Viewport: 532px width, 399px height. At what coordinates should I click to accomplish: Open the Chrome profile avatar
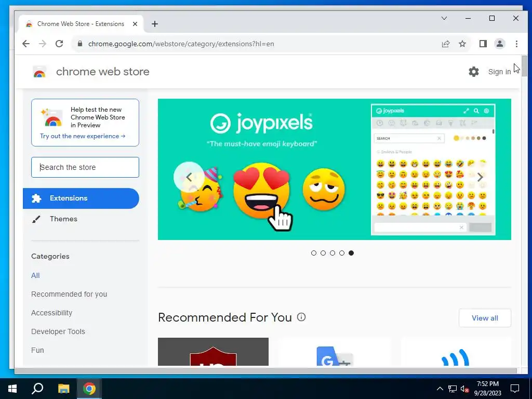499,44
